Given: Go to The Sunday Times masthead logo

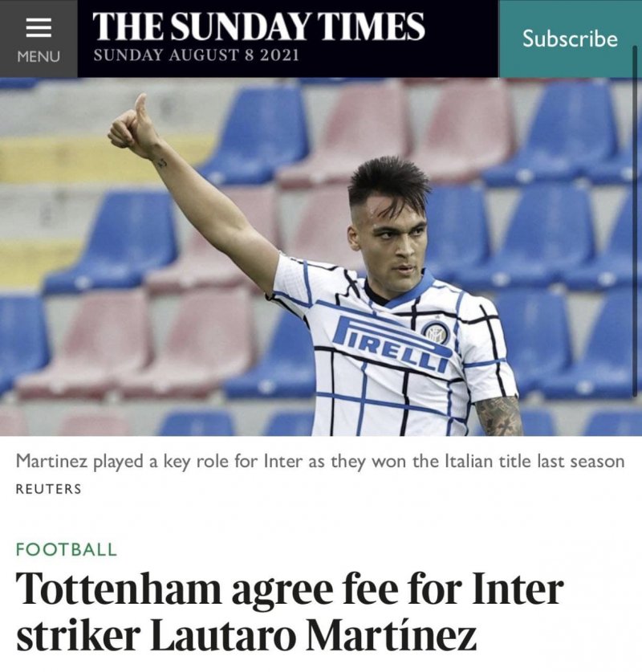Looking at the screenshot, I should [258, 26].
